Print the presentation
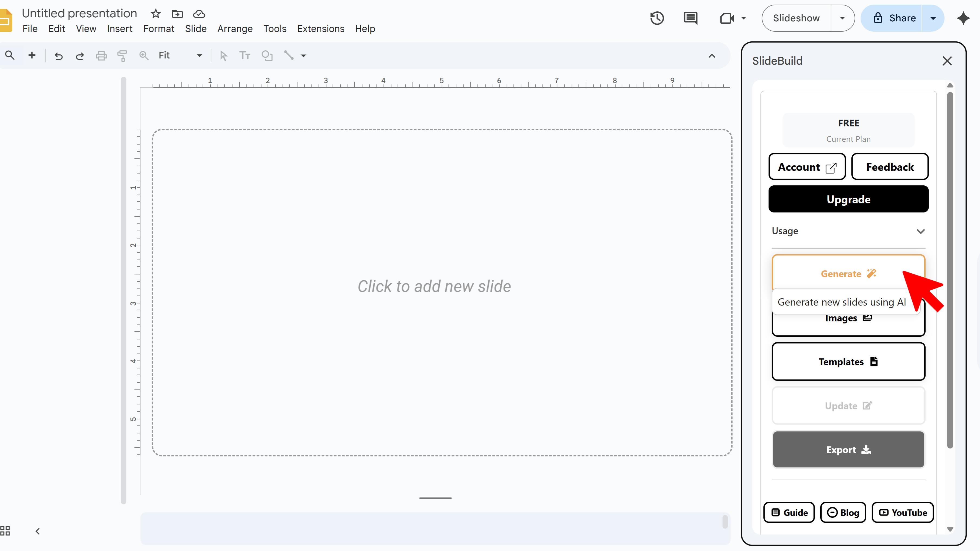980x551 pixels. [x=101, y=56]
